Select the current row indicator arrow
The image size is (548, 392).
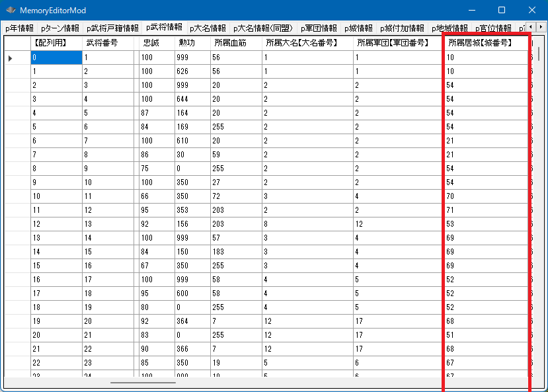tap(10, 58)
